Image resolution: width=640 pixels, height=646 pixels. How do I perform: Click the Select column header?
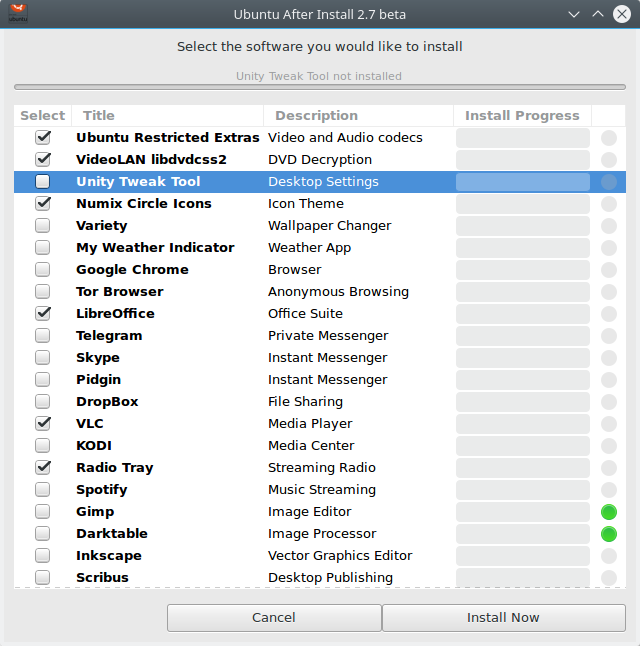tap(42, 115)
